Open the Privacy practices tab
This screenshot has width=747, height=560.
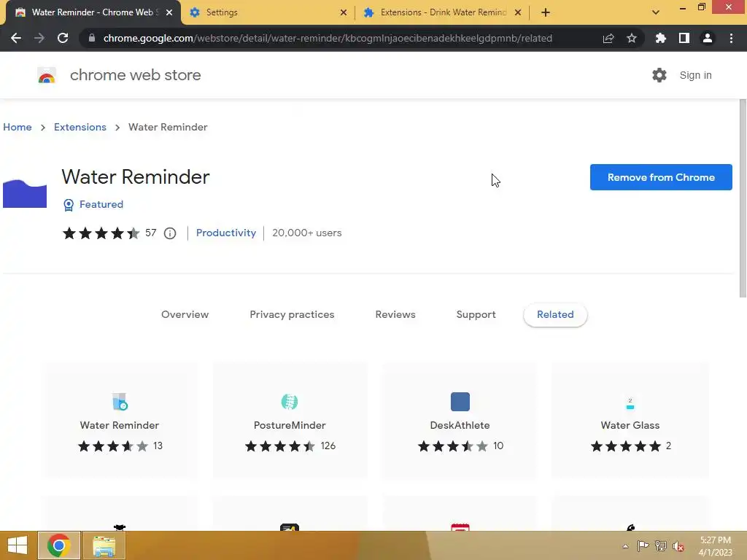[x=292, y=314]
